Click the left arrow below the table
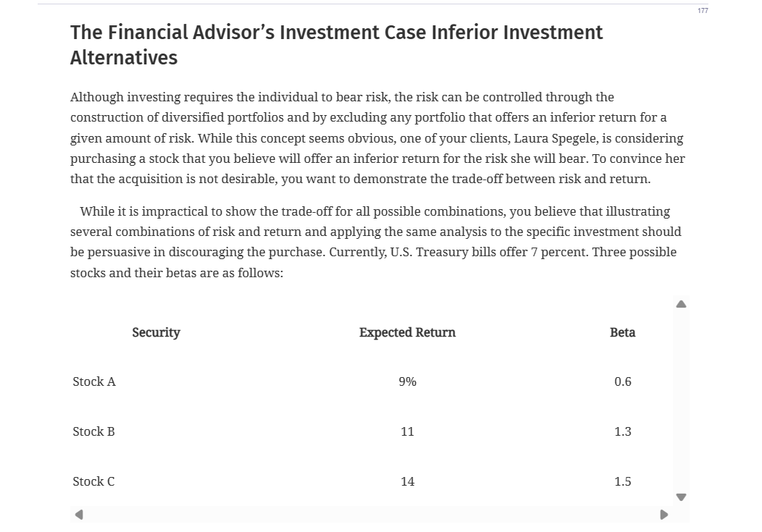 (79, 514)
